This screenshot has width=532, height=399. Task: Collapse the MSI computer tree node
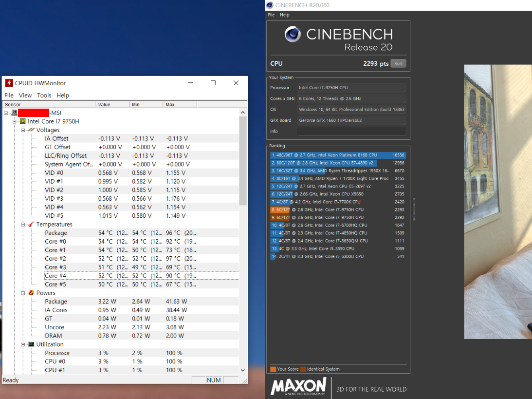pos(6,113)
